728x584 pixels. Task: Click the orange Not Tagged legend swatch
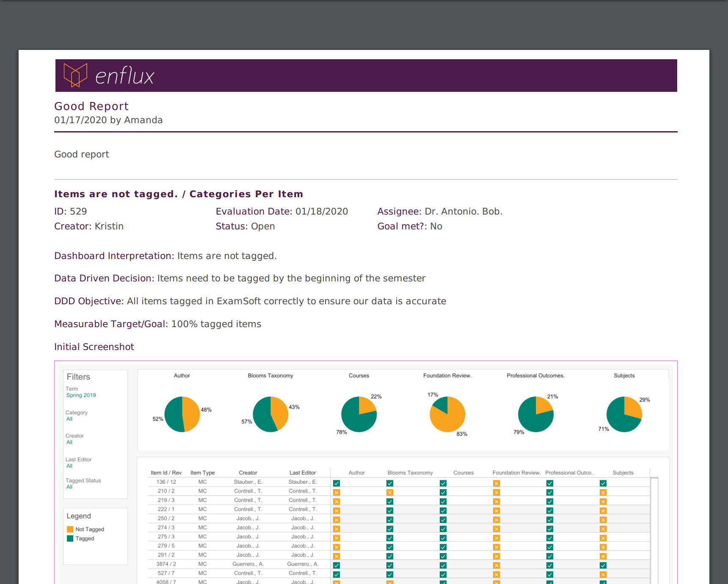(70, 529)
